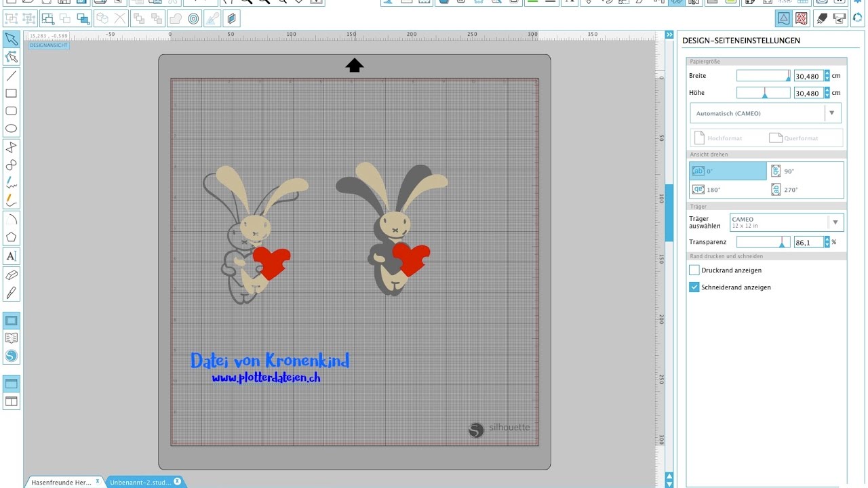This screenshot has height=488, width=868.
Task: Toggle the Design view button beside library
Action: click(x=12, y=320)
